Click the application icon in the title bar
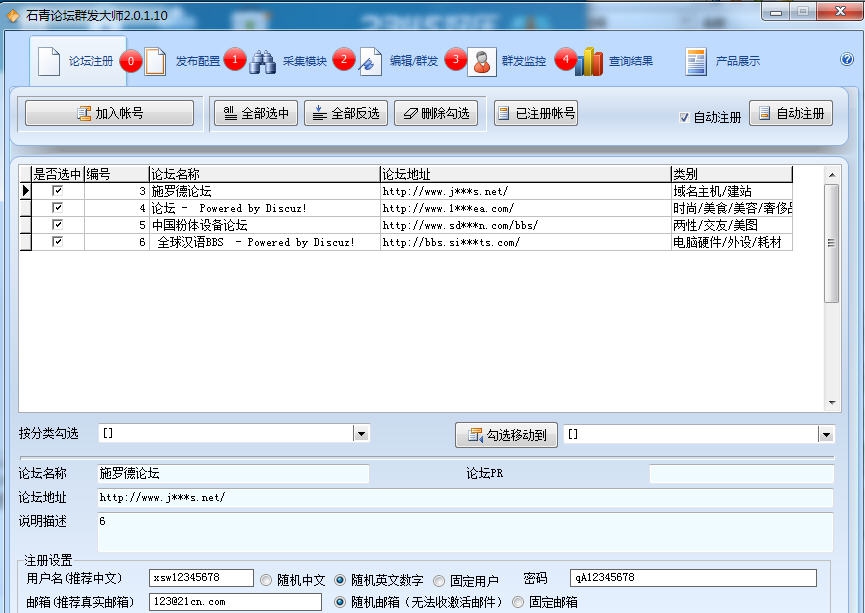Image resolution: width=865 pixels, height=613 pixels. point(11,10)
